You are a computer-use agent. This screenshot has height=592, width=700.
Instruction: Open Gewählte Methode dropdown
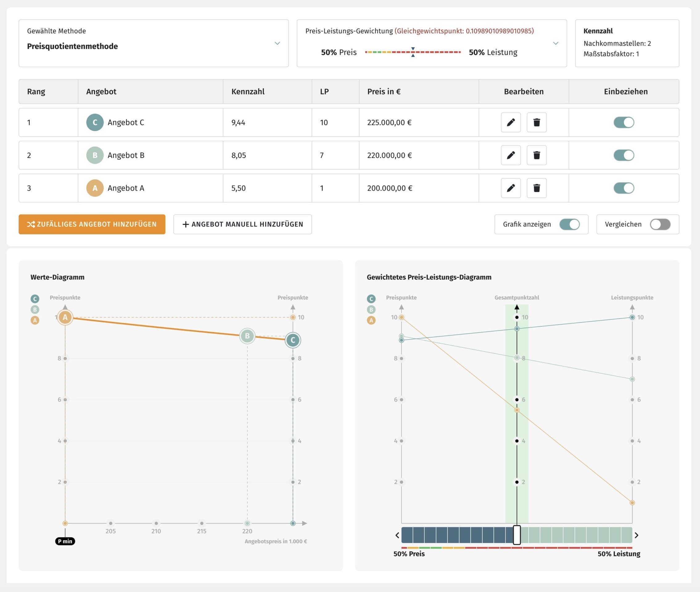coord(277,43)
